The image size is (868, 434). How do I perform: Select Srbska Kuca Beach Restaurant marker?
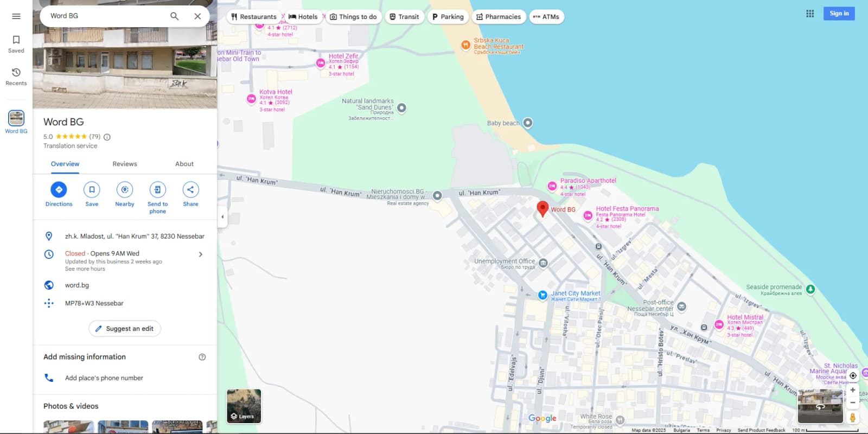point(465,45)
